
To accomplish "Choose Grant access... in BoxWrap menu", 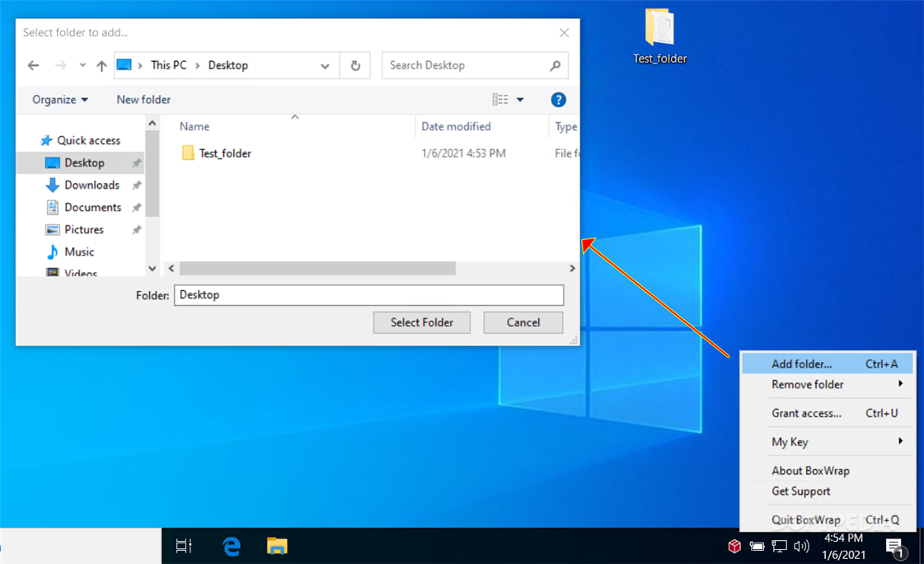I will (x=828, y=413).
